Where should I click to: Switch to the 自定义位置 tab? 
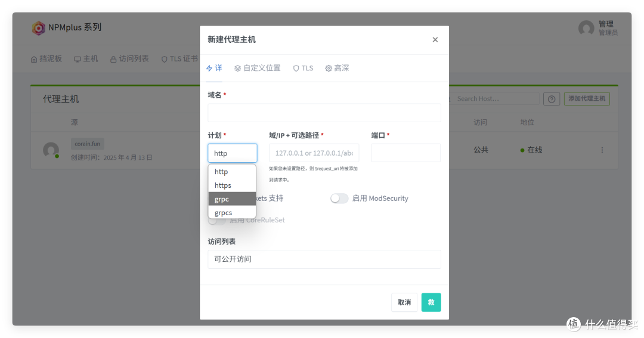(258, 68)
